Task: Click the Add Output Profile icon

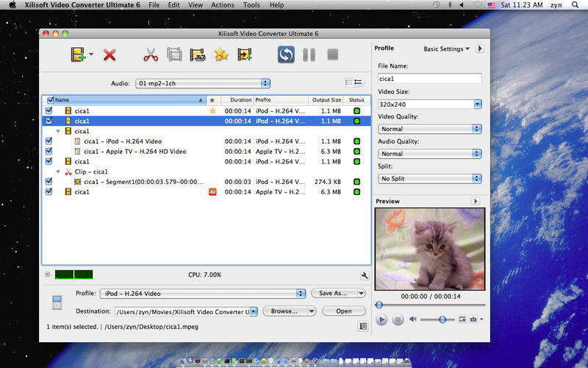Action: 245,54
